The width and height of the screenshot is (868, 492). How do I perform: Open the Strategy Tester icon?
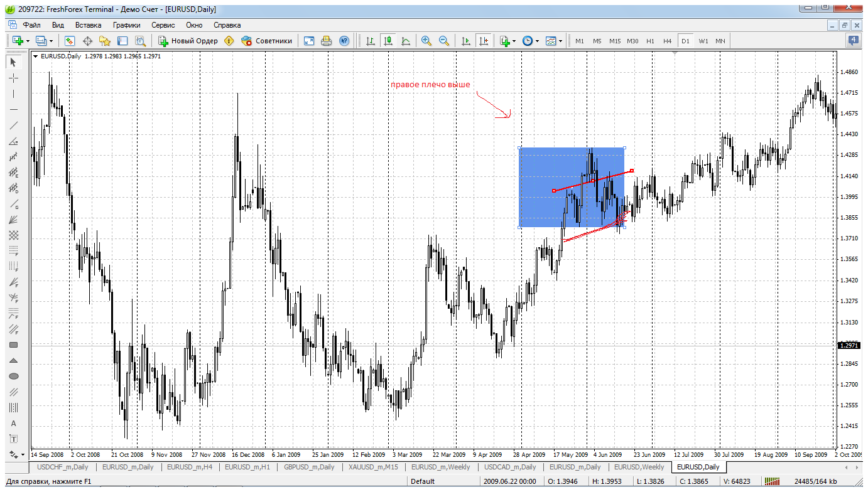tap(140, 41)
